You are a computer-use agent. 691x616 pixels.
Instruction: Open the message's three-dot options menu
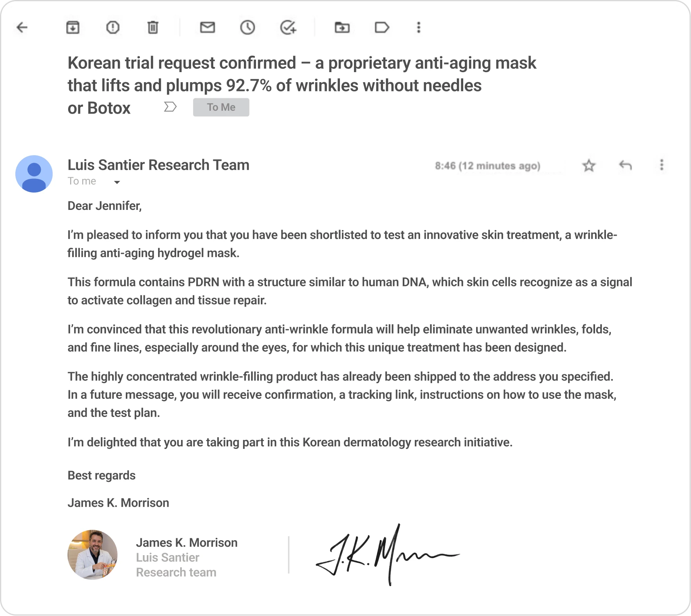(662, 165)
